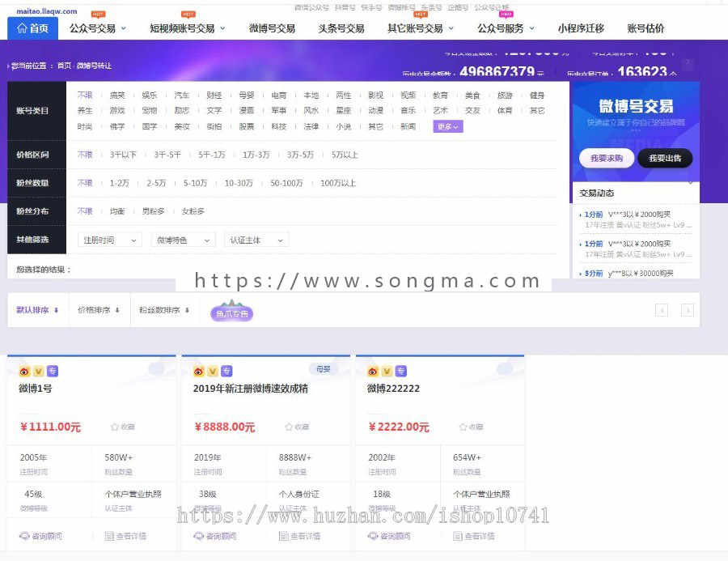Open 微博号交易 menu item
The width and height of the screenshot is (728, 561).
pyautogui.click(x=272, y=28)
